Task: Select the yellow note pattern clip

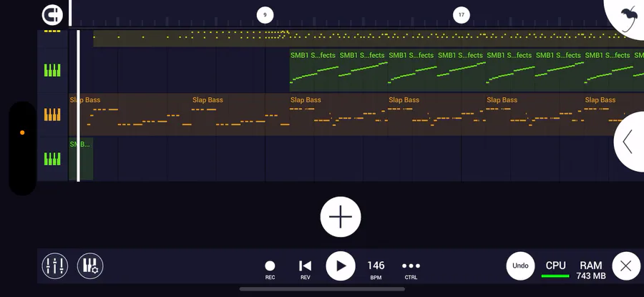Action: (x=369, y=38)
